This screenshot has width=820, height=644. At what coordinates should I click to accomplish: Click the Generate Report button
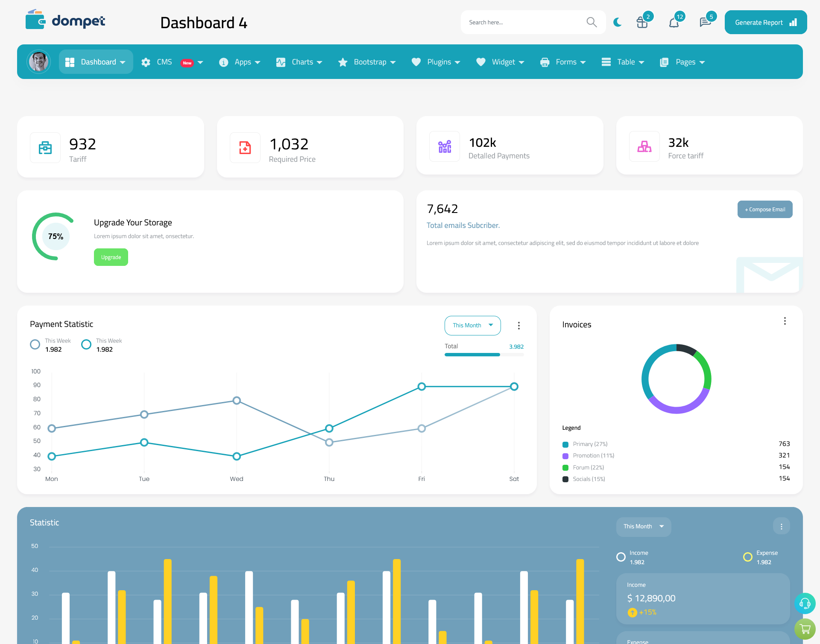tap(765, 22)
